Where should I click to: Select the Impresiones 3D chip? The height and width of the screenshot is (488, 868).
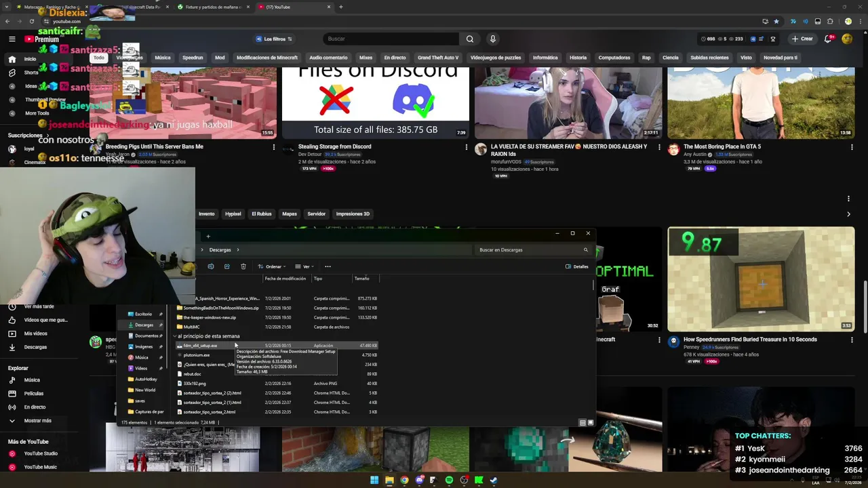[353, 213]
